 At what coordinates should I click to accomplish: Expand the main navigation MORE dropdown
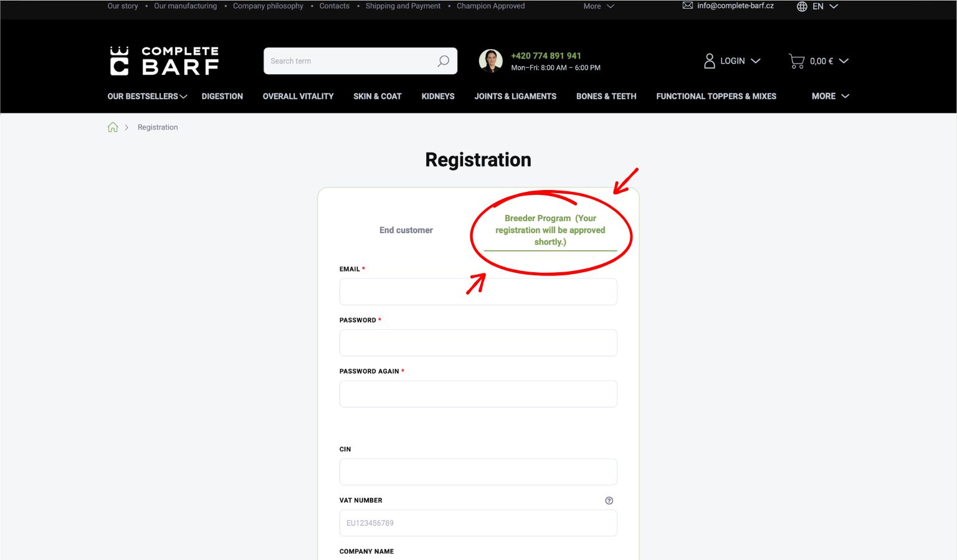point(830,96)
